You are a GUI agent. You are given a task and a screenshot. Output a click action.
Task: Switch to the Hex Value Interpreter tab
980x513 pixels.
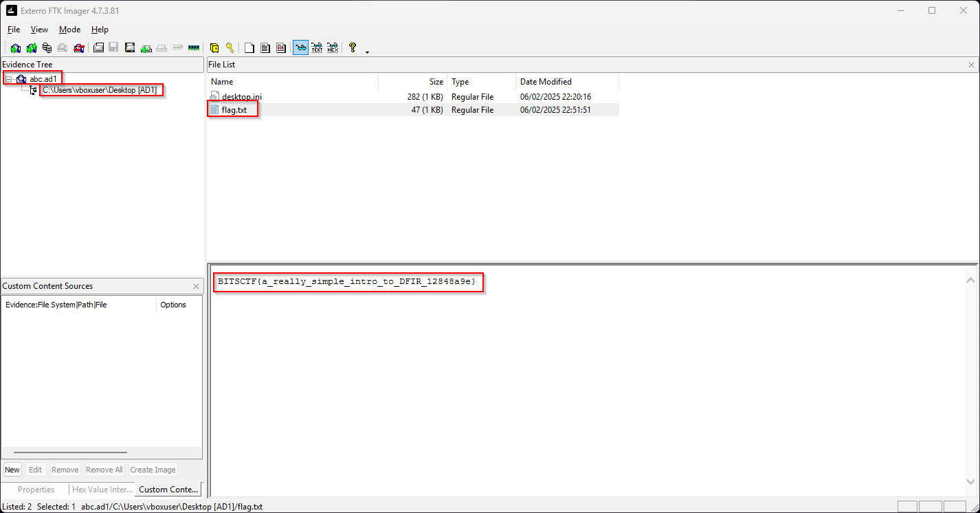[102, 490]
